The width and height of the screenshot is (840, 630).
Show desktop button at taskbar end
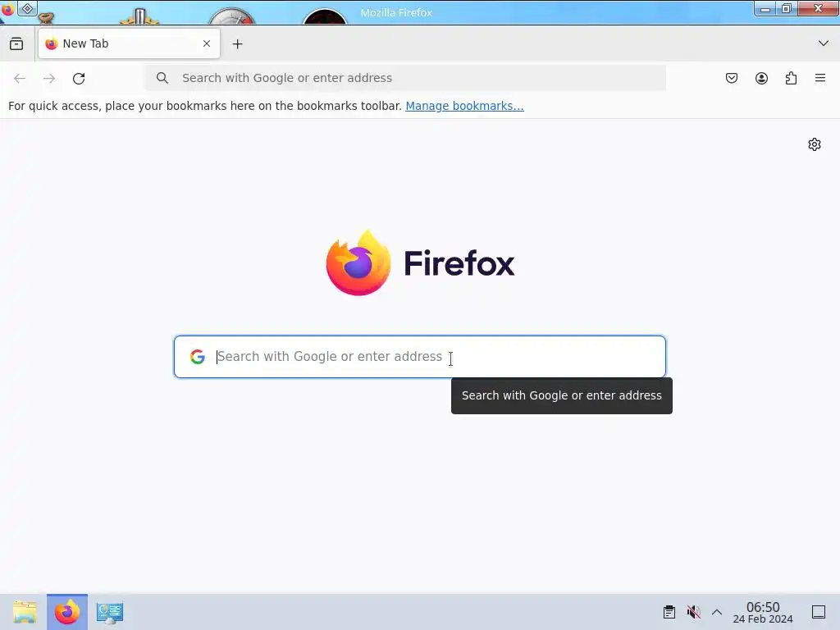[x=819, y=612]
